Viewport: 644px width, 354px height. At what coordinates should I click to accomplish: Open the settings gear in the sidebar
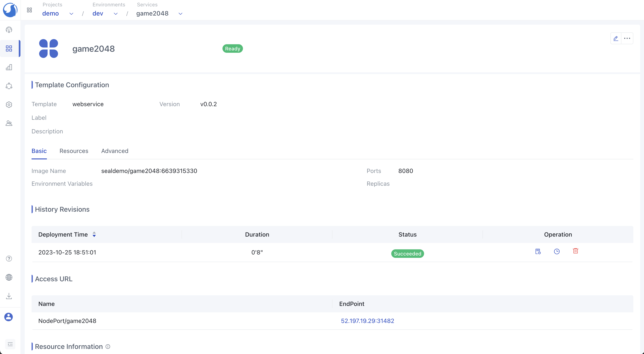click(x=9, y=105)
